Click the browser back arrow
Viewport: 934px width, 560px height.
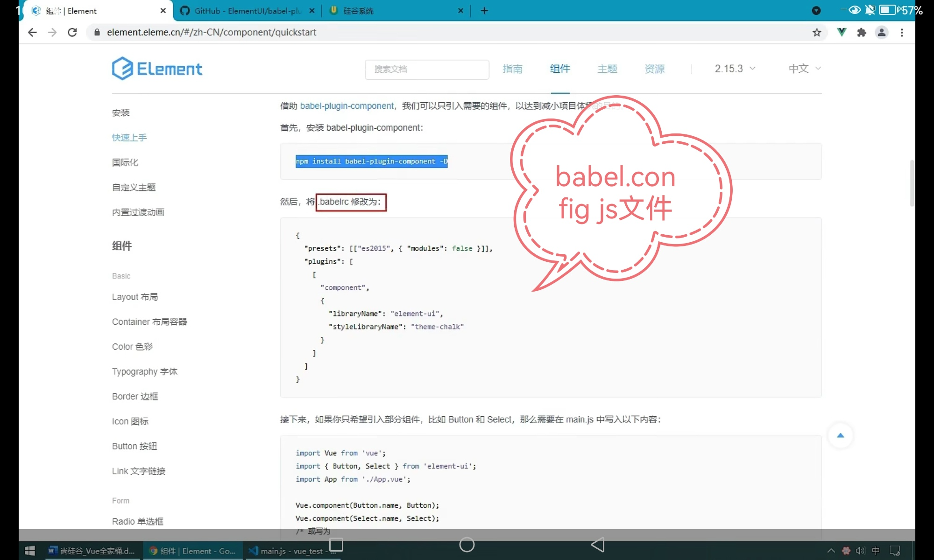pos(32,32)
